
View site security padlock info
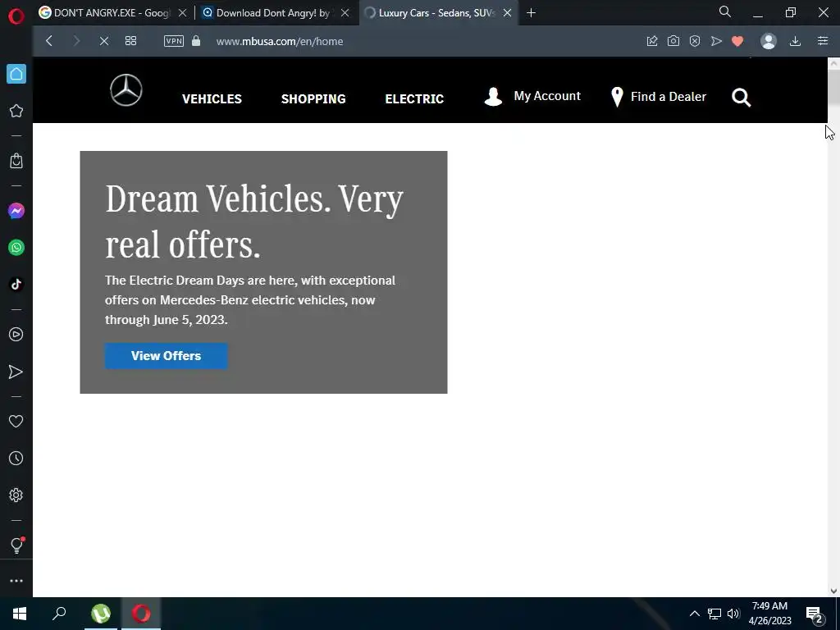[196, 41]
